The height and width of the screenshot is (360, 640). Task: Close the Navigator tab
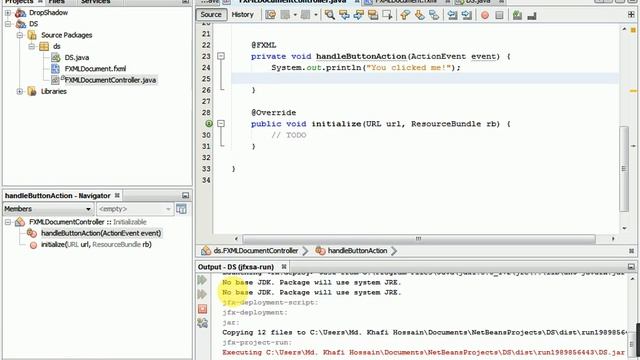click(117, 196)
